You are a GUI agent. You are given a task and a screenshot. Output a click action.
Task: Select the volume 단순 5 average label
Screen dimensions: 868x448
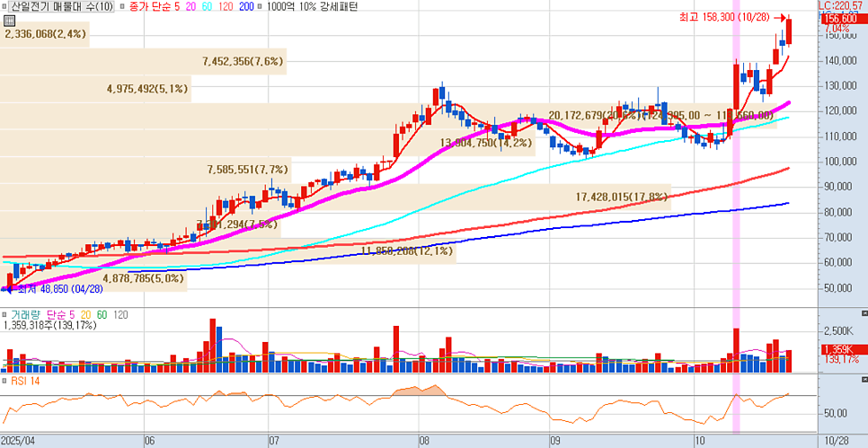60,314
